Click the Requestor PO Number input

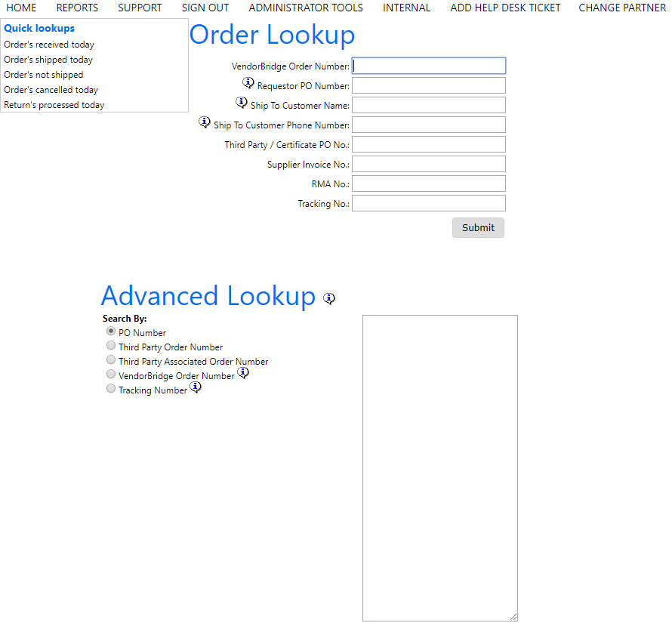click(x=429, y=85)
